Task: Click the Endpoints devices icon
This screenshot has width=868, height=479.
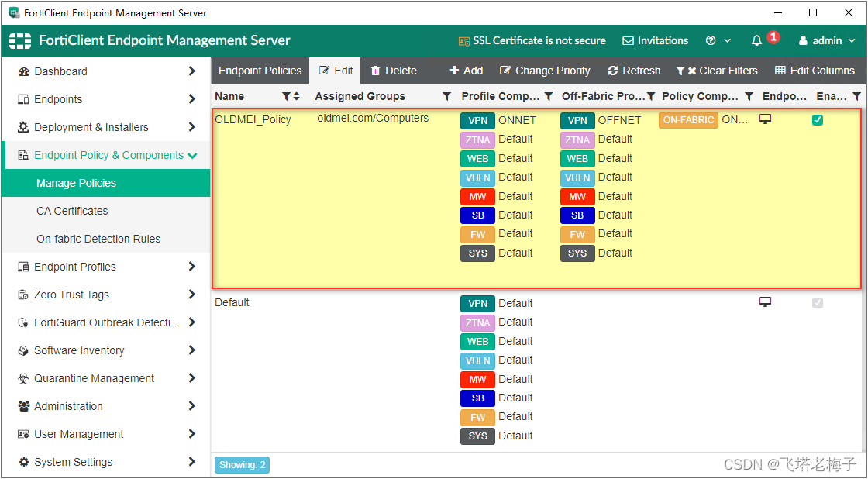Action: pyautogui.click(x=23, y=99)
